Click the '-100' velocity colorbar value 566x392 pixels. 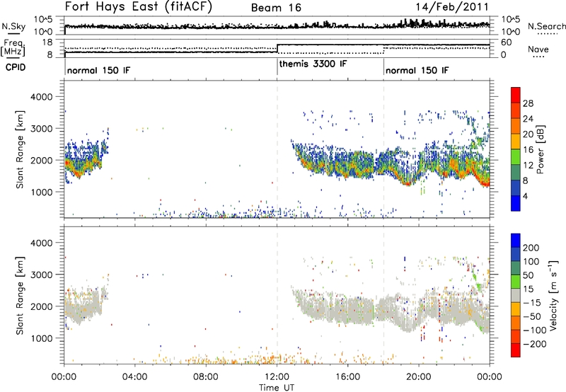click(x=534, y=330)
